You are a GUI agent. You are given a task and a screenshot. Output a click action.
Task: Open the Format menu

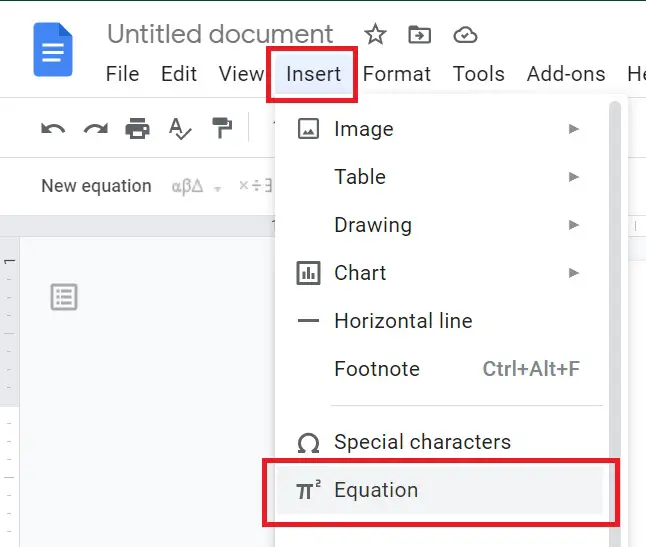pos(397,74)
